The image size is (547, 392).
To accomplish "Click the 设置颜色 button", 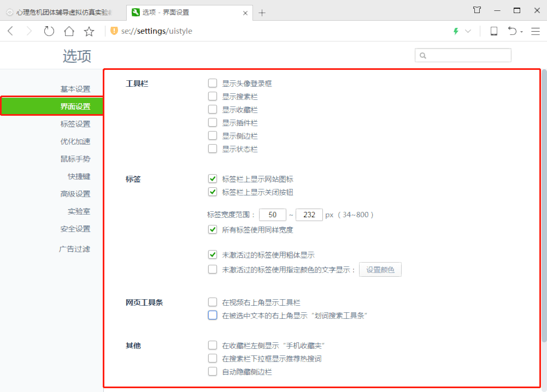I will click(380, 270).
